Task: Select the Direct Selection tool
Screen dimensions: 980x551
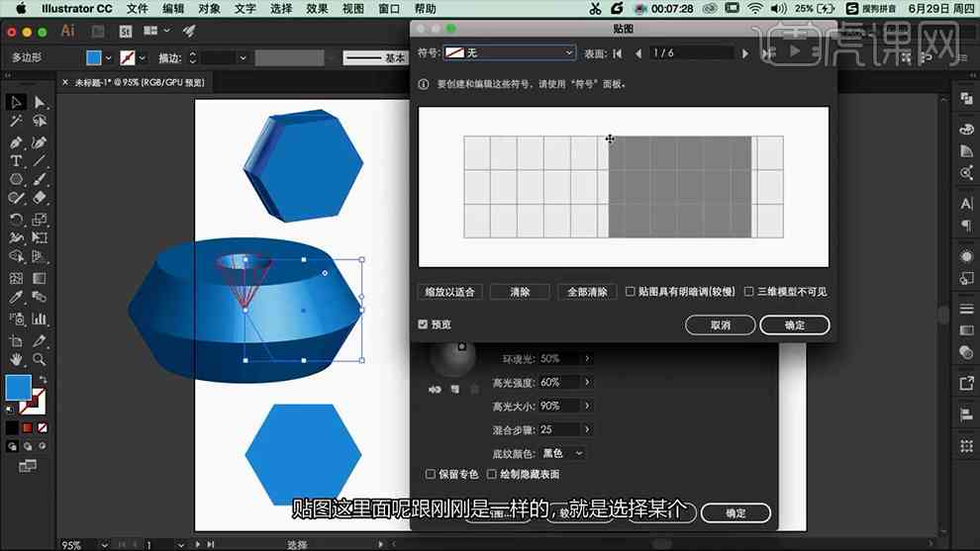Action: (40, 102)
